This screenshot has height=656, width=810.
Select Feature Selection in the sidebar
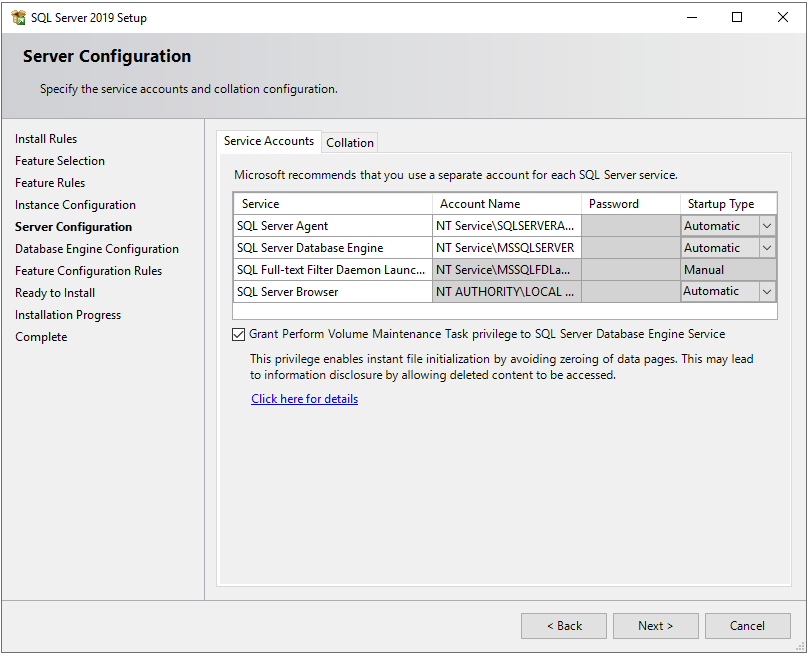[x=59, y=160]
